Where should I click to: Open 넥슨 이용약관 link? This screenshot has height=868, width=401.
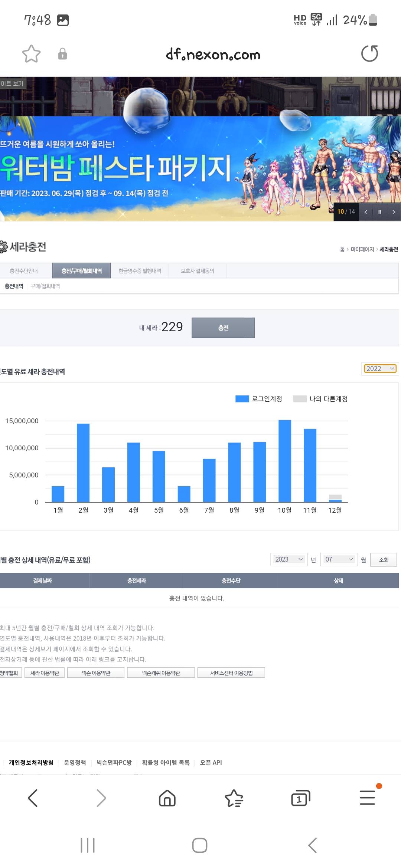(x=96, y=673)
